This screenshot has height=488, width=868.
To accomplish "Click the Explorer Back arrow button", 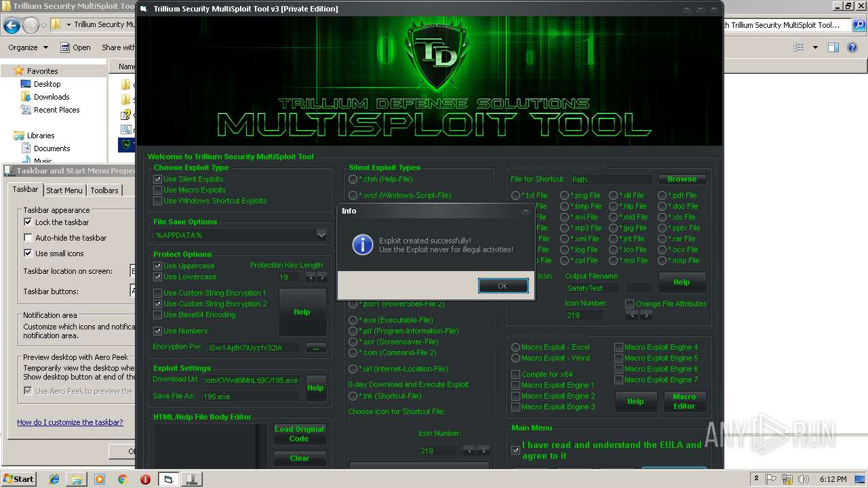I will tap(12, 26).
